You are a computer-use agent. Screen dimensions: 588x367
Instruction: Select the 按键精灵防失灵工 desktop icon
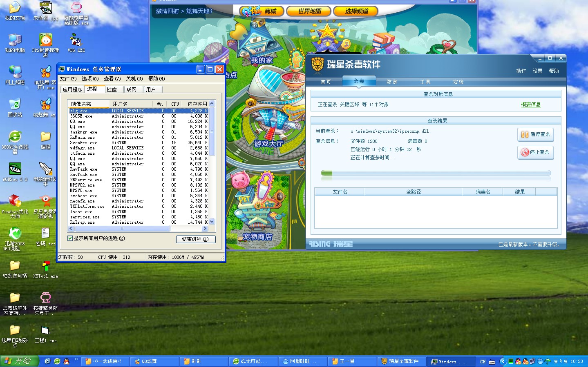pyautogui.click(x=45, y=303)
